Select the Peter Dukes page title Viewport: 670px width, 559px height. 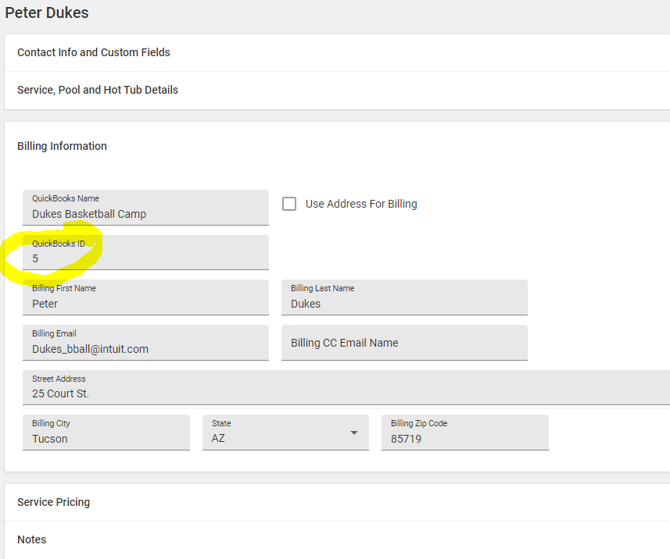pos(47,13)
